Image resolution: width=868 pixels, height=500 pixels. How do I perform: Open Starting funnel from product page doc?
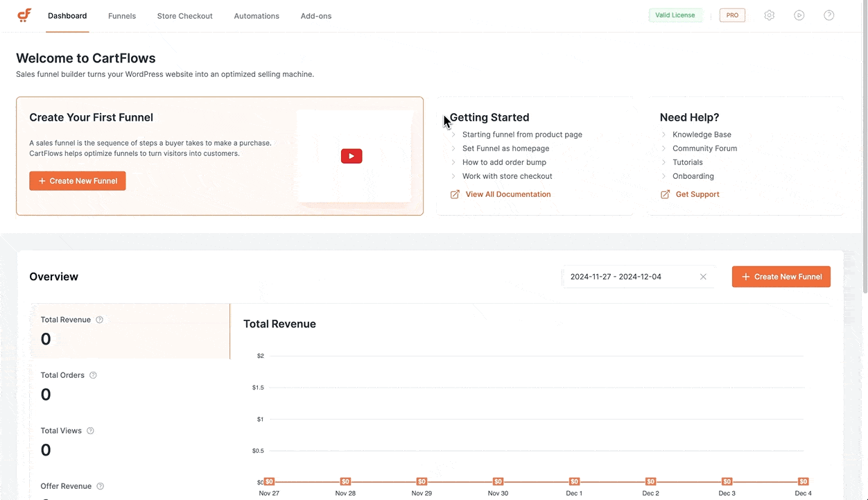pyautogui.click(x=522, y=135)
